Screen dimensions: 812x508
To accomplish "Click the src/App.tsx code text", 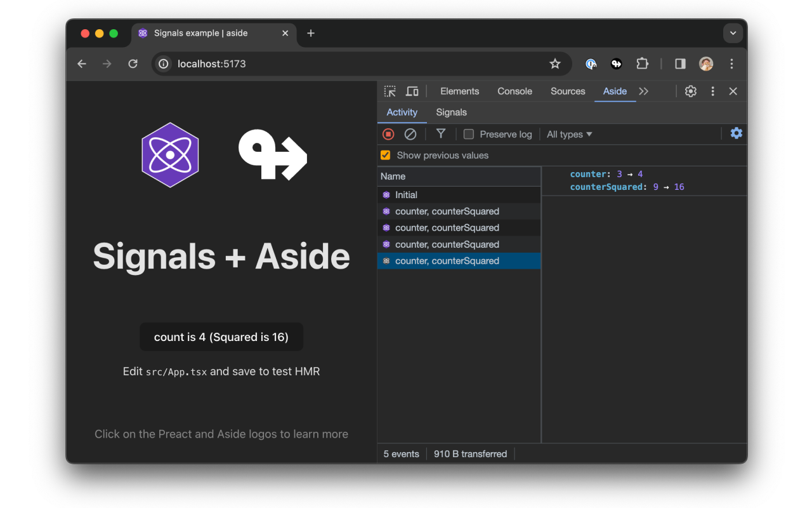I will (176, 371).
